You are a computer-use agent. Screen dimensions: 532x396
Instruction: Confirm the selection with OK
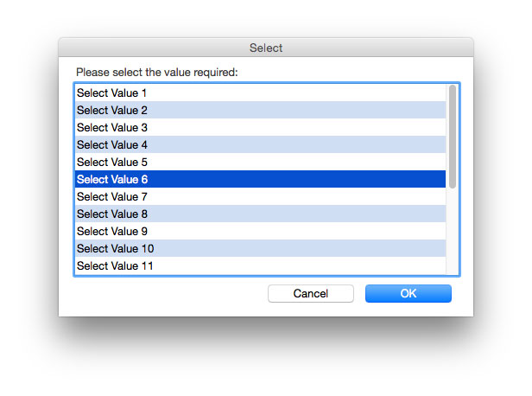pos(408,293)
